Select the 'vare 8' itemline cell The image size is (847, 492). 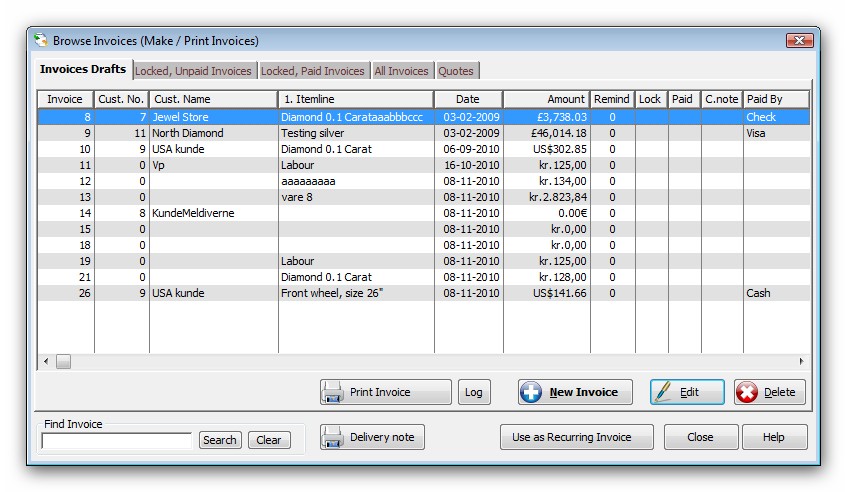[x=356, y=197]
